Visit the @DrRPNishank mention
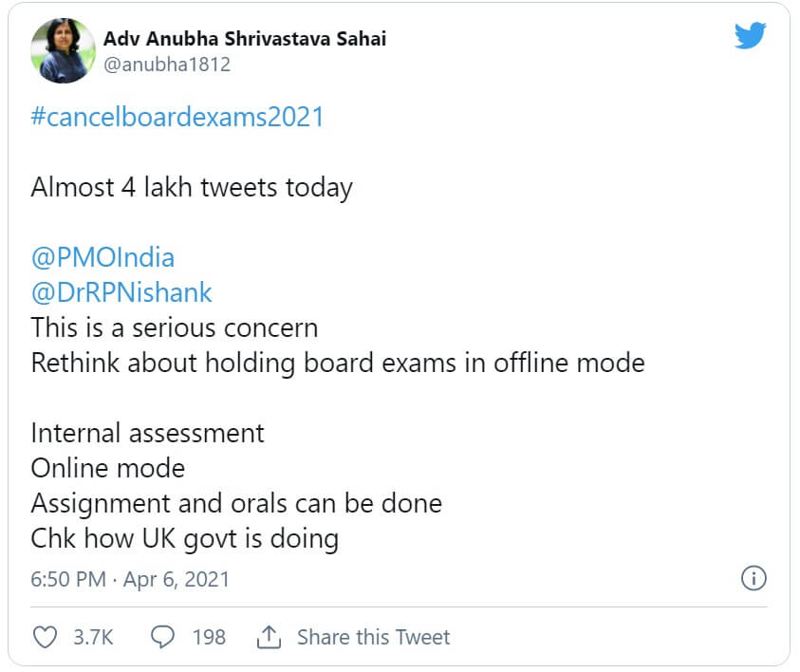 coord(121,292)
